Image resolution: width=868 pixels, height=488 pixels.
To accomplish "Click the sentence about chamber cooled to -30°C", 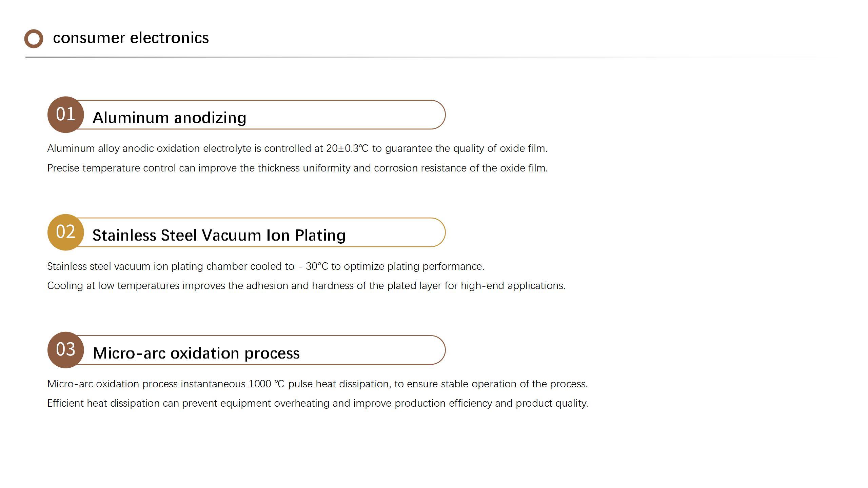I will coord(265,266).
